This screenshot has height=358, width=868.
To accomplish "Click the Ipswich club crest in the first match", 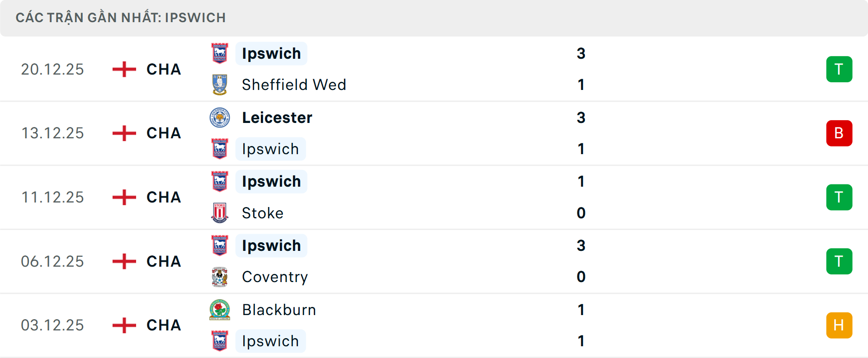I will 220,53.
